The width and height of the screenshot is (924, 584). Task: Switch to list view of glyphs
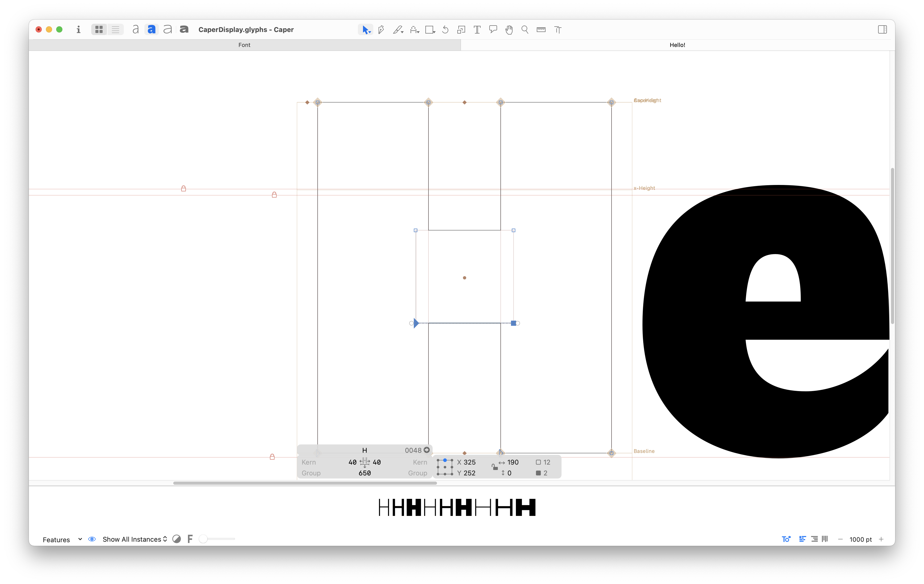(115, 30)
